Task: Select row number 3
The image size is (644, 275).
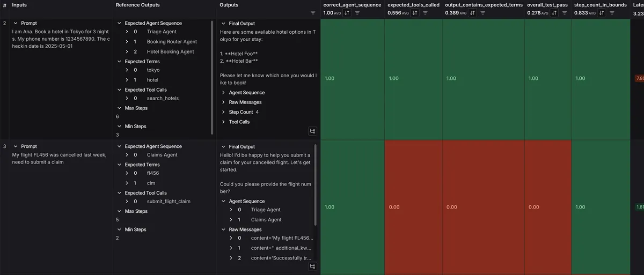Action: [5, 146]
